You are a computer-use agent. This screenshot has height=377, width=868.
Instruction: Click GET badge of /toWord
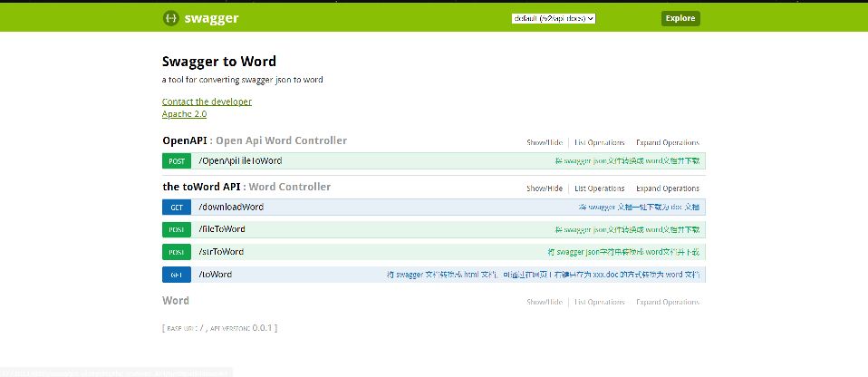click(177, 275)
